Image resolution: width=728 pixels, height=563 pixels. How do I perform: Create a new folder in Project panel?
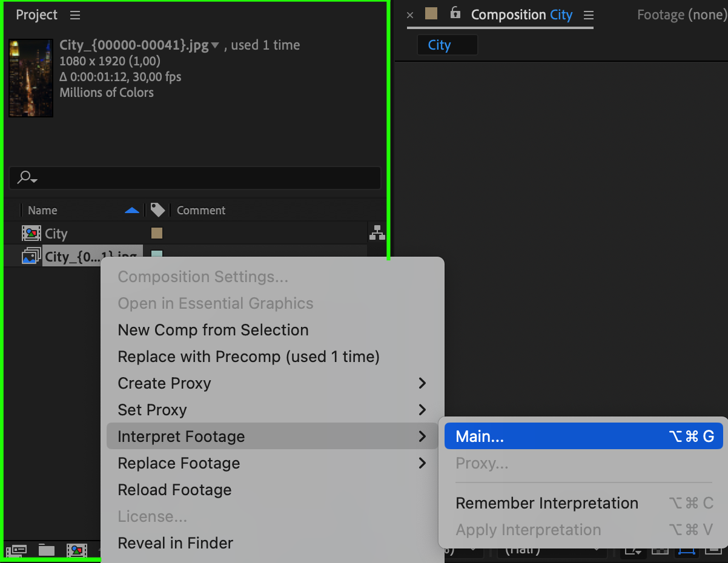point(47,550)
